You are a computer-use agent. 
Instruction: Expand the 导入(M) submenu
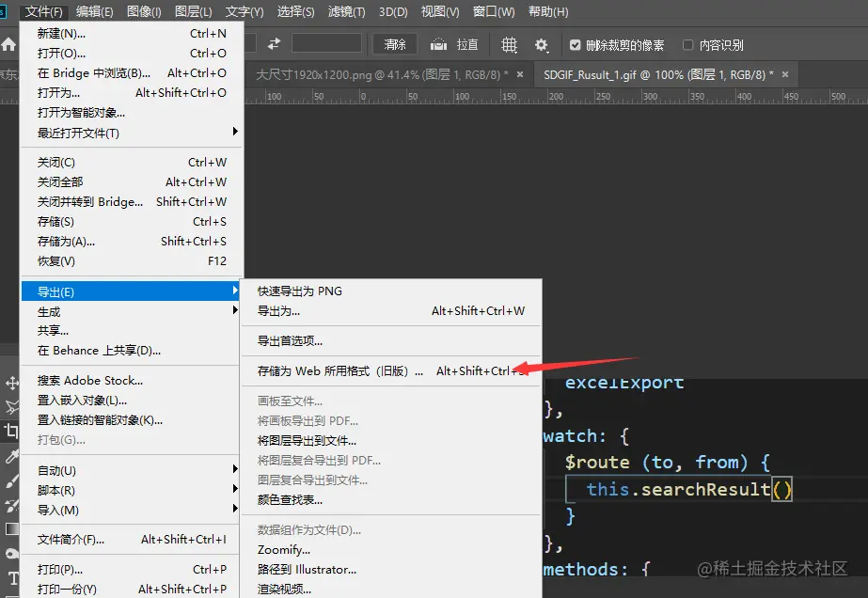tap(132, 510)
